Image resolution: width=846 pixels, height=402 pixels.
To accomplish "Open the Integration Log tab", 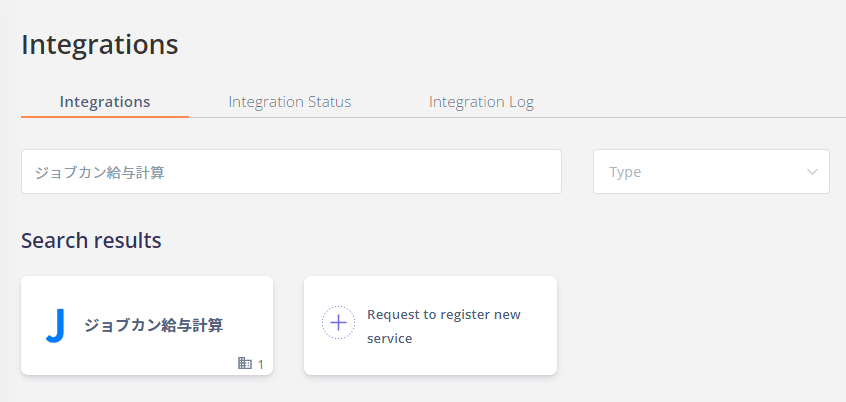I will point(481,101).
